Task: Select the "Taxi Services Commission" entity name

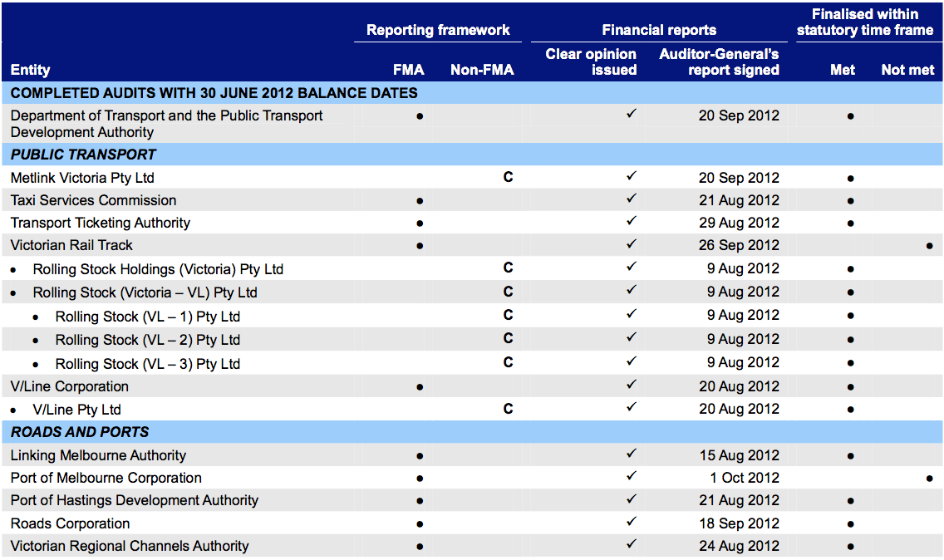Action: click(x=93, y=200)
